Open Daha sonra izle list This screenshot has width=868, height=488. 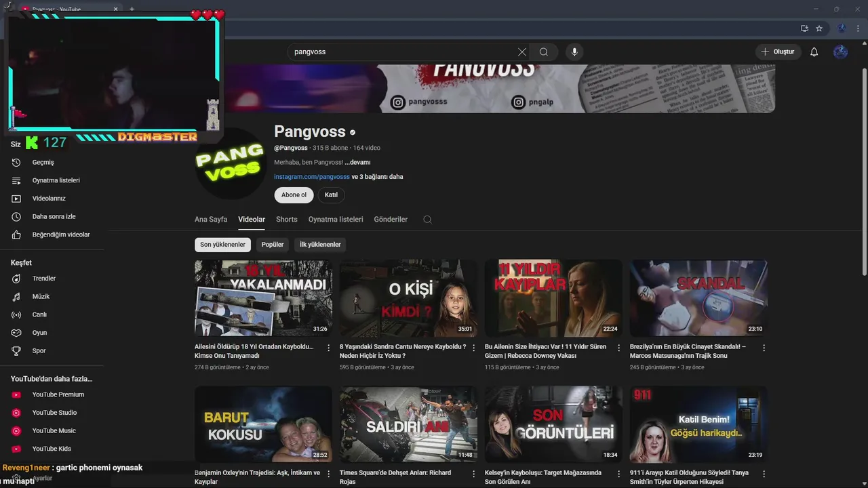(54, 217)
